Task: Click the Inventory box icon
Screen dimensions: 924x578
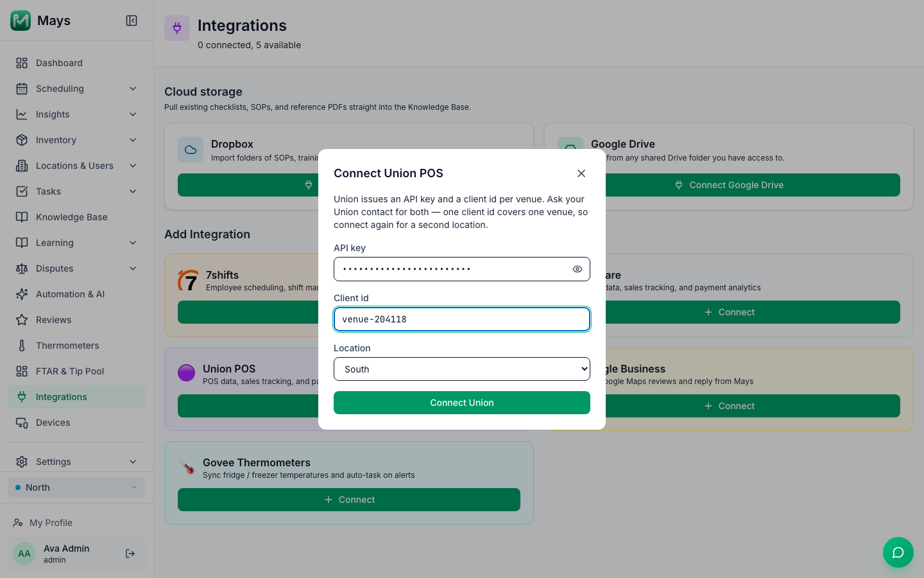Action: click(22, 140)
